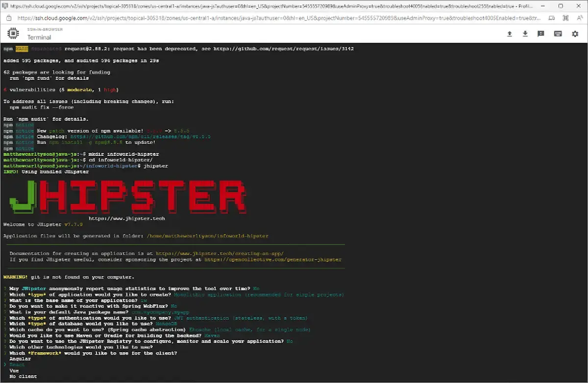
Task: Open the opencollective generator-jhipster link
Action: point(273,260)
